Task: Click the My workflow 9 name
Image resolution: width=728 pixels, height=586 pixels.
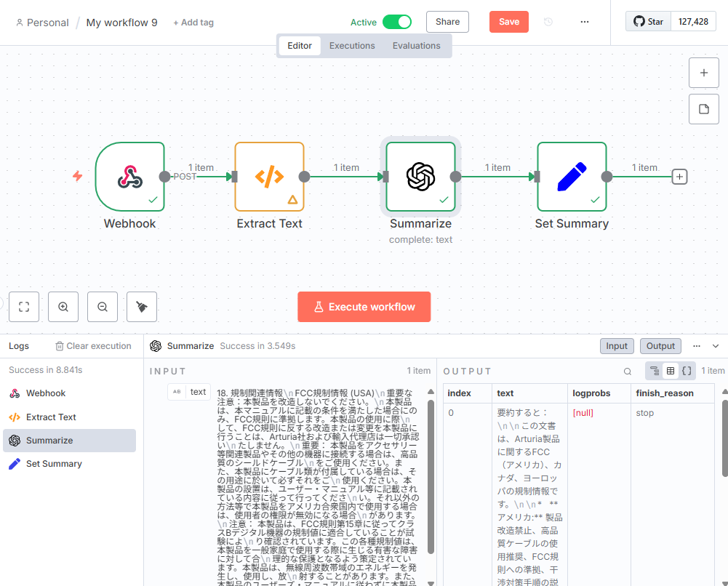Action: (121, 23)
